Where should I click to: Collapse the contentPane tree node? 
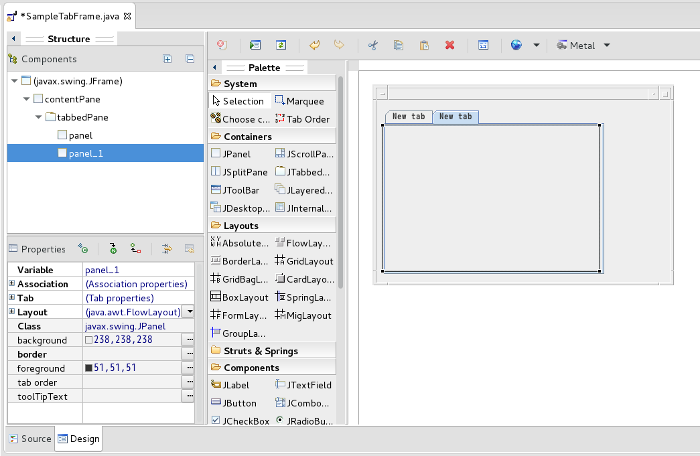point(26,99)
